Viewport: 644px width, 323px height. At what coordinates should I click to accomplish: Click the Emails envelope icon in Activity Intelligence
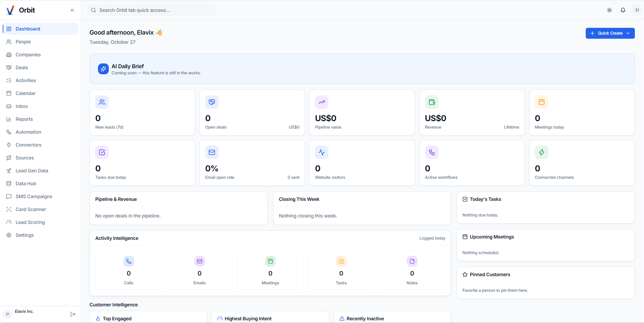[200, 261]
